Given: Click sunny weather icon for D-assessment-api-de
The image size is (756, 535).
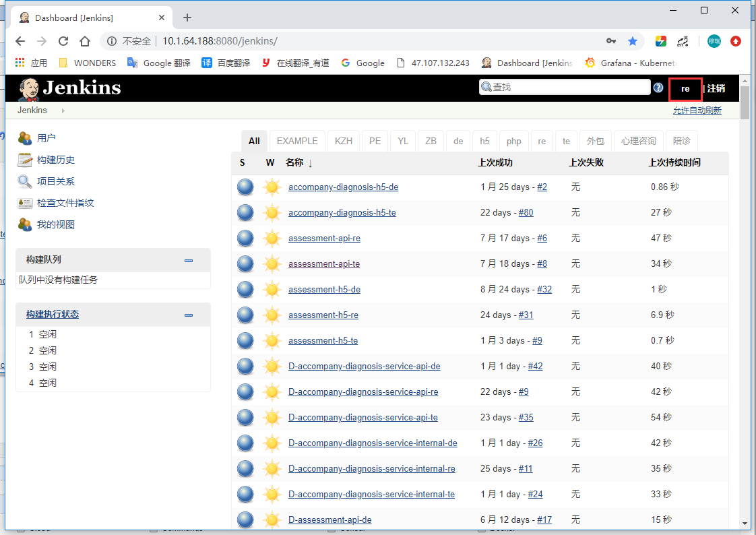Looking at the screenshot, I should tap(272, 520).
